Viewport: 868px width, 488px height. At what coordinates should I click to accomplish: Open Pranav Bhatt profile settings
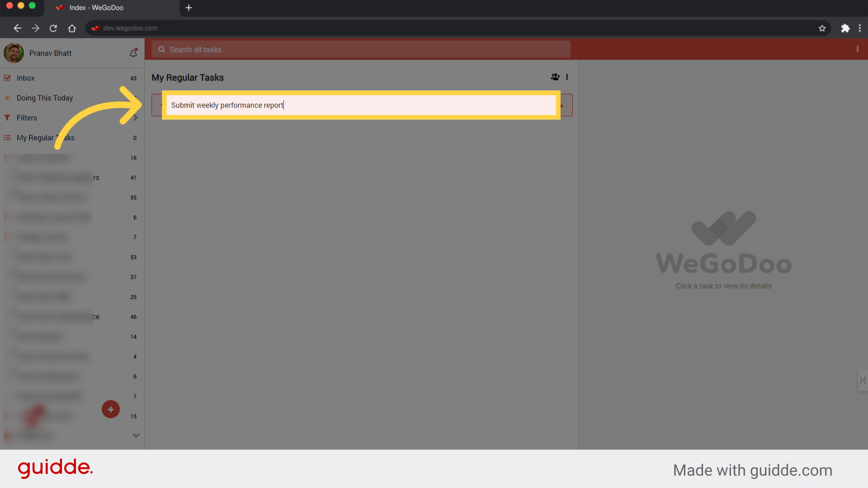coord(14,53)
